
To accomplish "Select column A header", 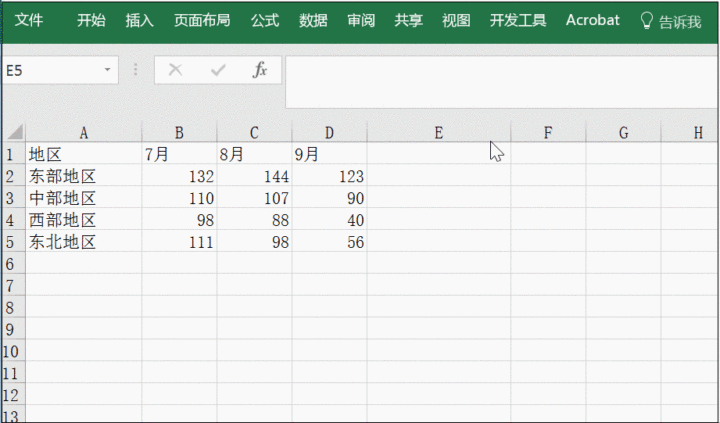I will click(84, 133).
